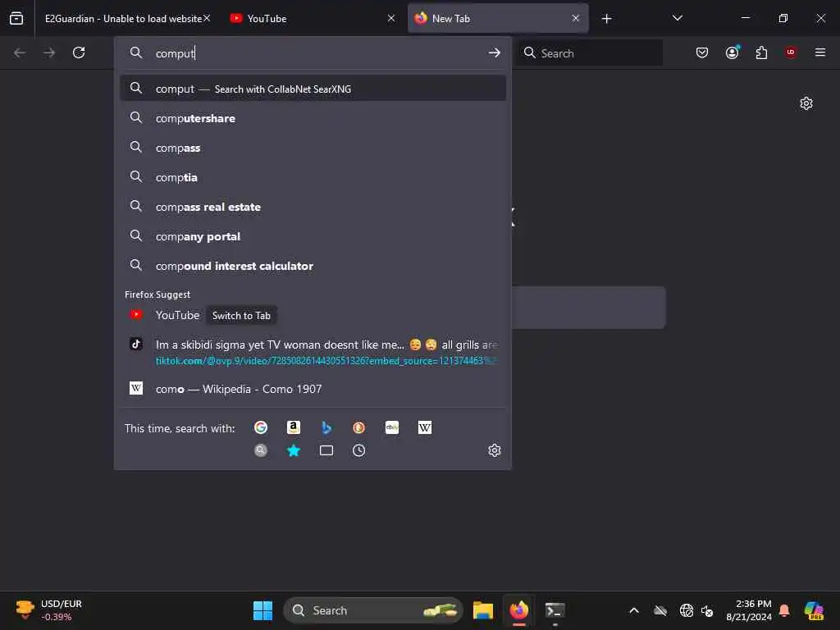Click the muted volume tray icon
Viewport: 840px width, 630px height.
(707, 610)
